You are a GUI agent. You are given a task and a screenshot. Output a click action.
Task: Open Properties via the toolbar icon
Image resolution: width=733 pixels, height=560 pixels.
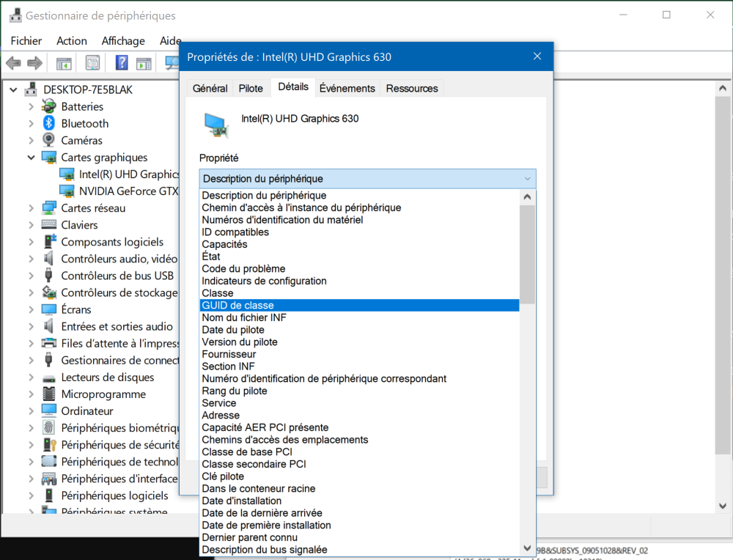tap(92, 63)
